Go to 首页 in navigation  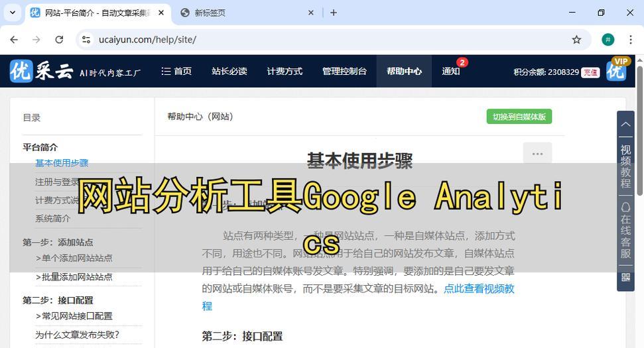tap(176, 72)
